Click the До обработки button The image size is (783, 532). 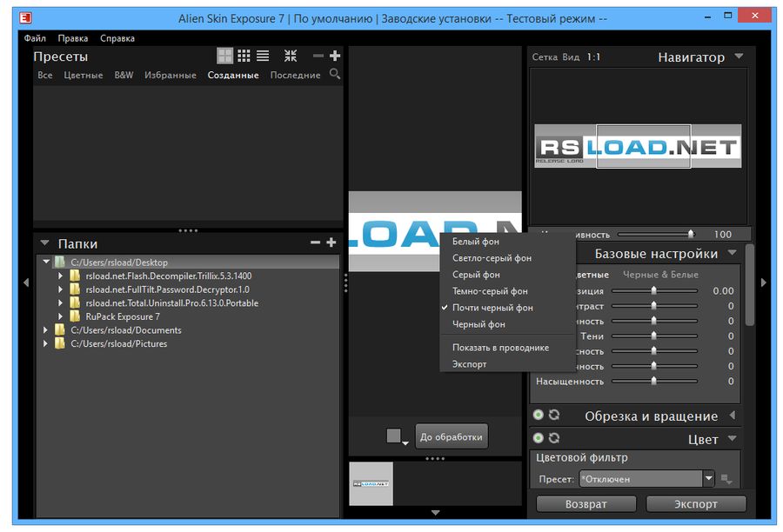click(x=452, y=436)
